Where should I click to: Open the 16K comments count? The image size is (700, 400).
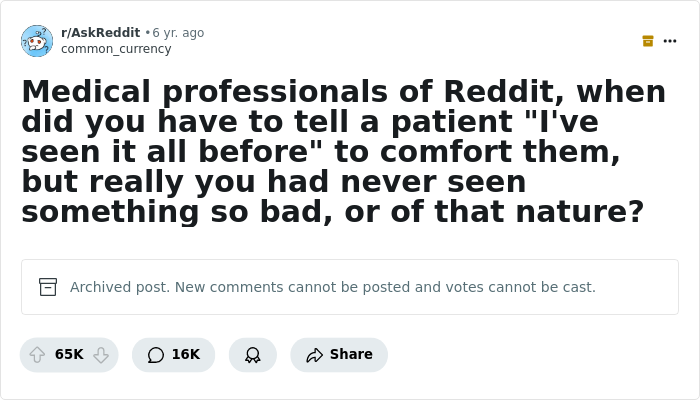pos(186,355)
